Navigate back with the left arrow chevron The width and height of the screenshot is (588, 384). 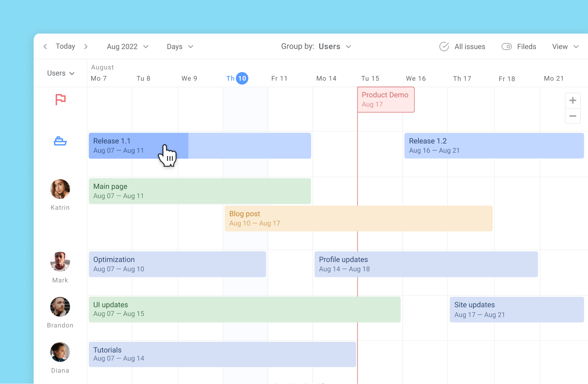click(45, 47)
